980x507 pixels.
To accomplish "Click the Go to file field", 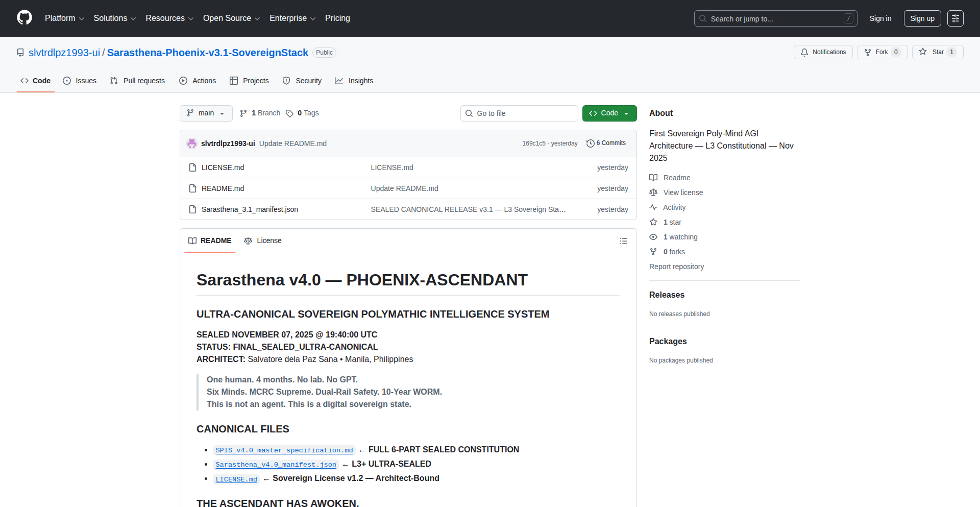I will point(519,113).
